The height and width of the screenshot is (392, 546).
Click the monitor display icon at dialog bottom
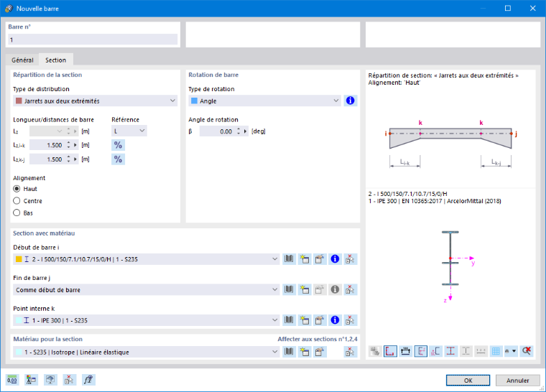click(50, 380)
